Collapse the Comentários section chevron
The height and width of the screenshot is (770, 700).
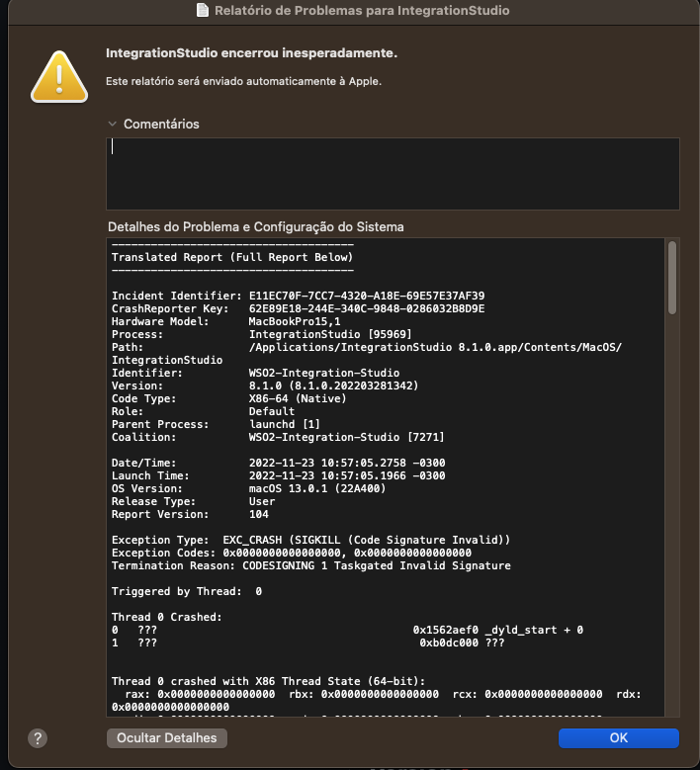pos(113,124)
